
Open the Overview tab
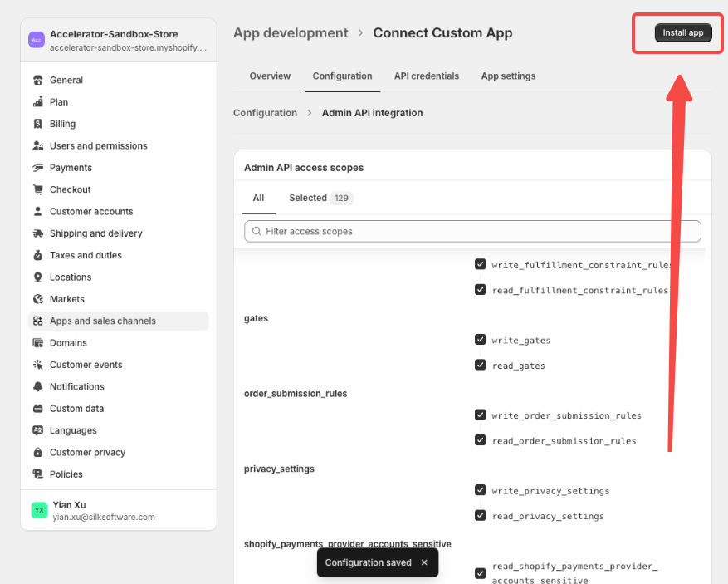click(270, 76)
